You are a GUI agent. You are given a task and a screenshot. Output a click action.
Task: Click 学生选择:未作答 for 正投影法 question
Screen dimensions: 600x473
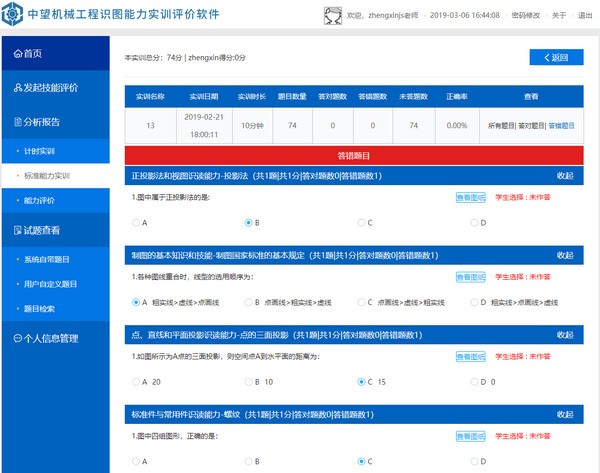coord(523,197)
